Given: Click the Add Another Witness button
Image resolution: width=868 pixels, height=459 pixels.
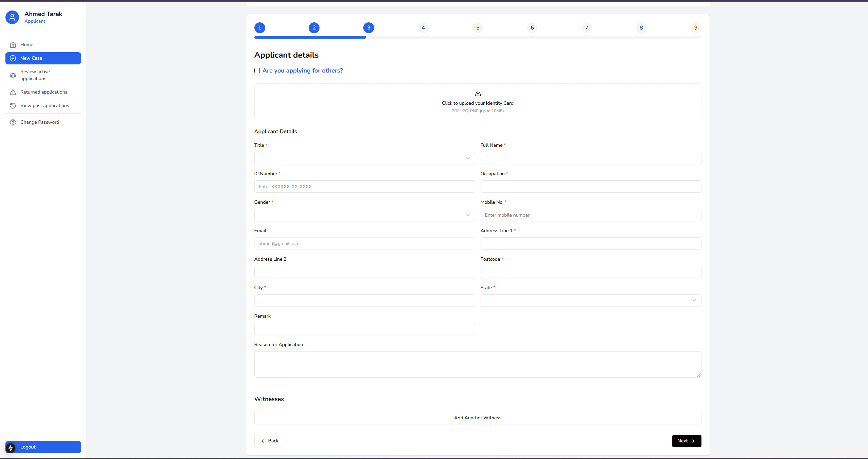Looking at the screenshot, I should coord(478,418).
